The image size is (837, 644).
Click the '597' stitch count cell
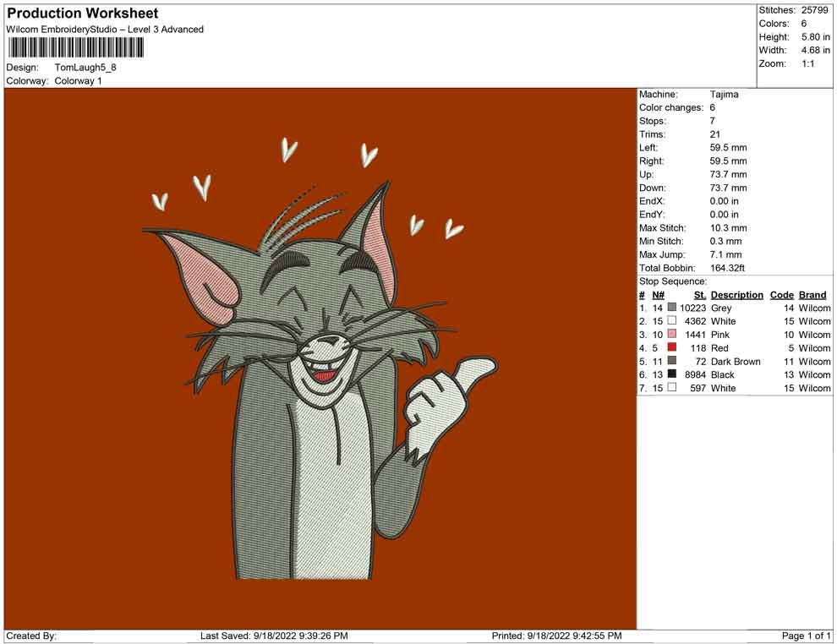(697, 388)
